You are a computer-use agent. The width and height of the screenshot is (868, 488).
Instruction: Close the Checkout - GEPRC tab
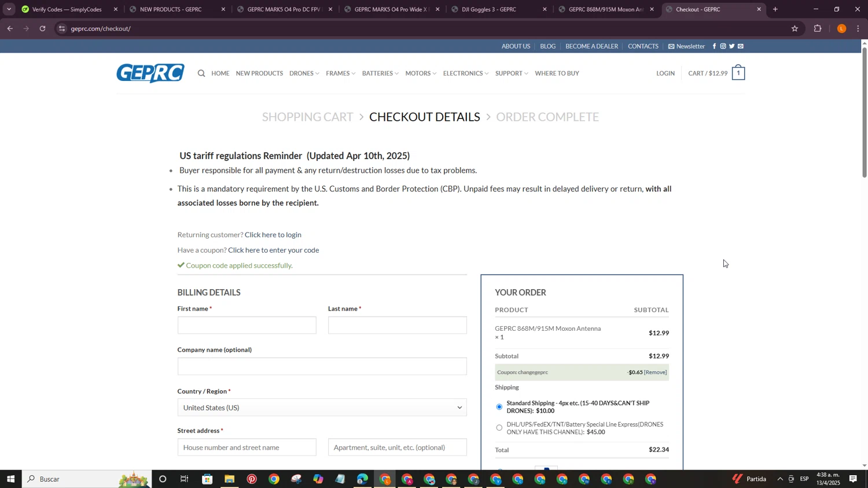coord(759,9)
